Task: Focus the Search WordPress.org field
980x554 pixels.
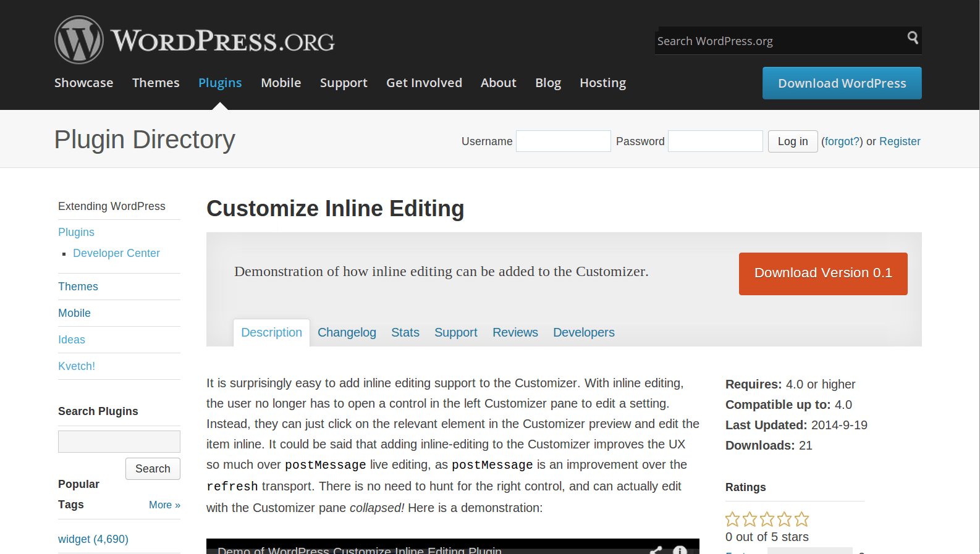Action: (779, 41)
